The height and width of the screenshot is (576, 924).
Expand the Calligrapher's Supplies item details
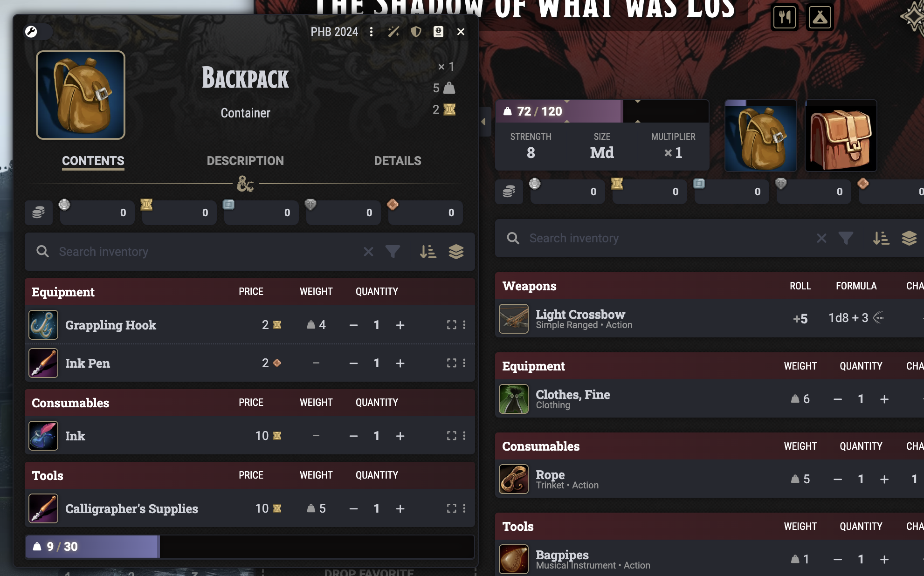pos(451,508)
